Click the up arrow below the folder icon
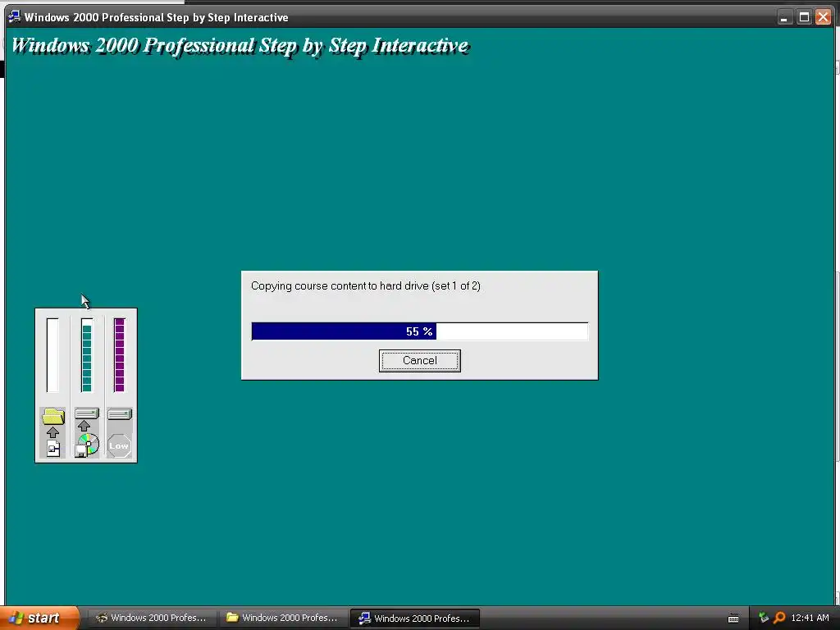The width and height of the screenshot is (840, 630). [52, 432]
